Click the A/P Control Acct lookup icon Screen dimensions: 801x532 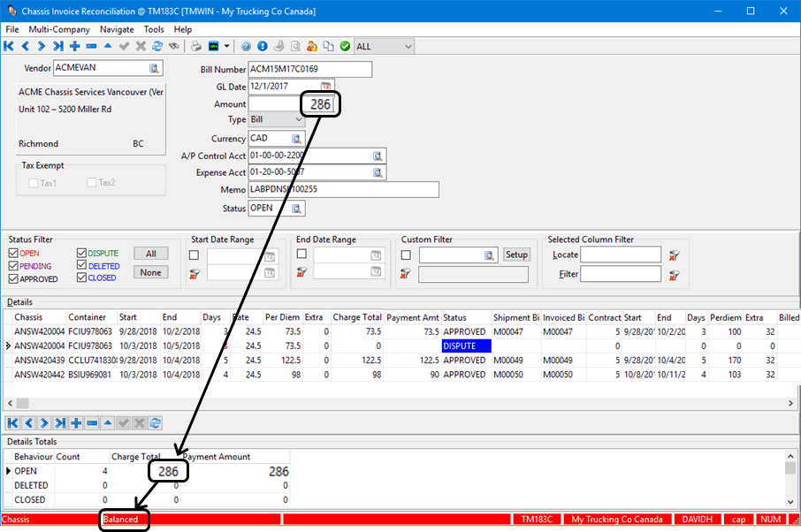click(x=378, y=156)
